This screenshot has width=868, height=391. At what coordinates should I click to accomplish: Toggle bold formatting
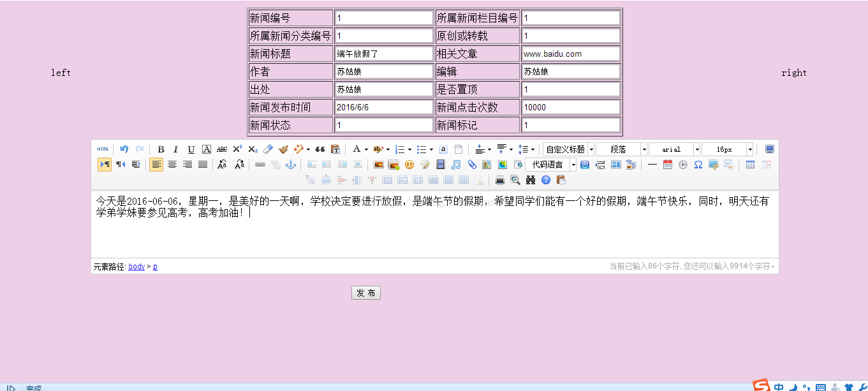click(x=161, y=149)
